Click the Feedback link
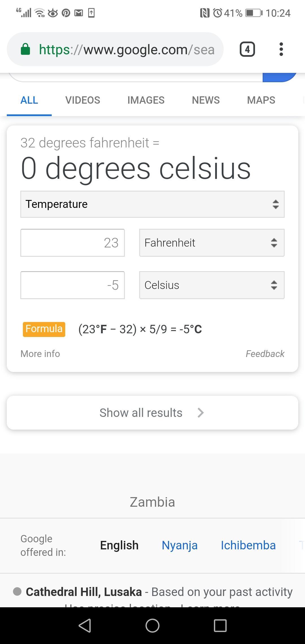 265,354
